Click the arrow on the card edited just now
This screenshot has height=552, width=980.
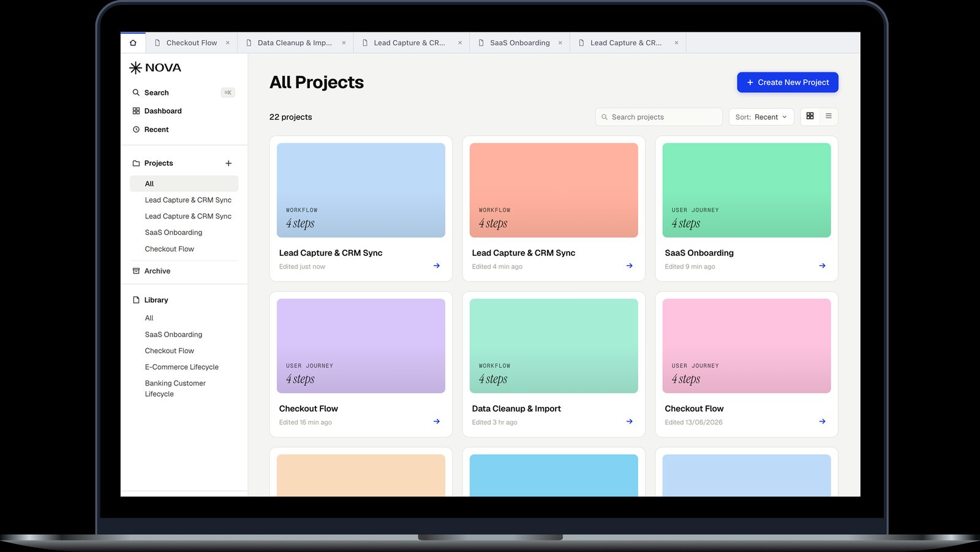click(x=437, y=266)
